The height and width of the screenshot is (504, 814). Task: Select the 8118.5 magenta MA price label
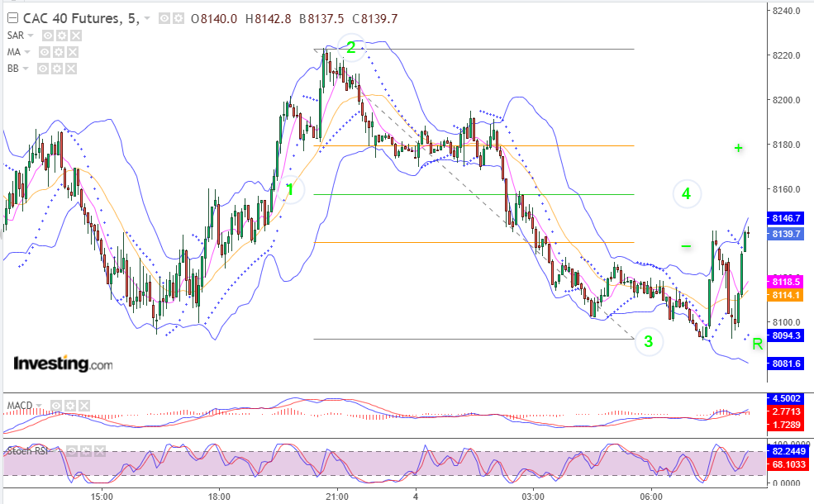click(x=785, y=282)
